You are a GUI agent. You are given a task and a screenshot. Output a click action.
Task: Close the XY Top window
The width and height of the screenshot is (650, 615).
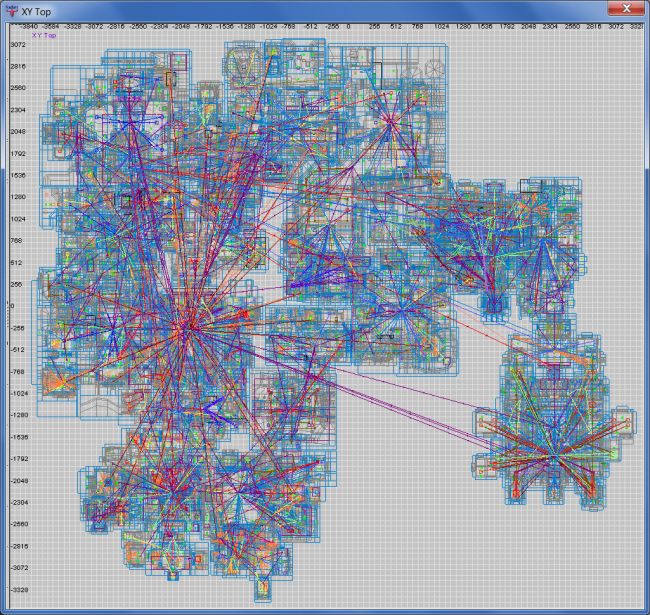click(x=626, y=8)
